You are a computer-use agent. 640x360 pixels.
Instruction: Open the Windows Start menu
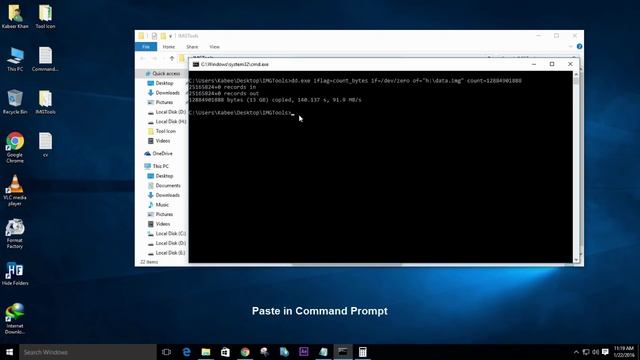(x=9, y=352)
